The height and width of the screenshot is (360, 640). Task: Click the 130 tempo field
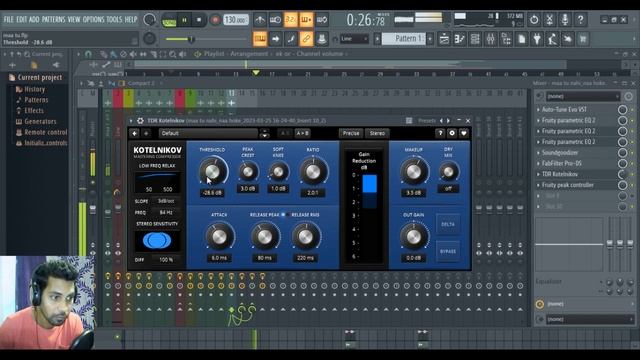(x=236, y=20)
